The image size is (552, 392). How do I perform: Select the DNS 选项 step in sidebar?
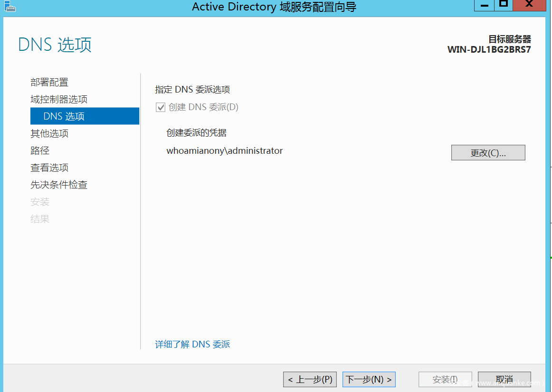pyautogui.click(x=85, y=116)
